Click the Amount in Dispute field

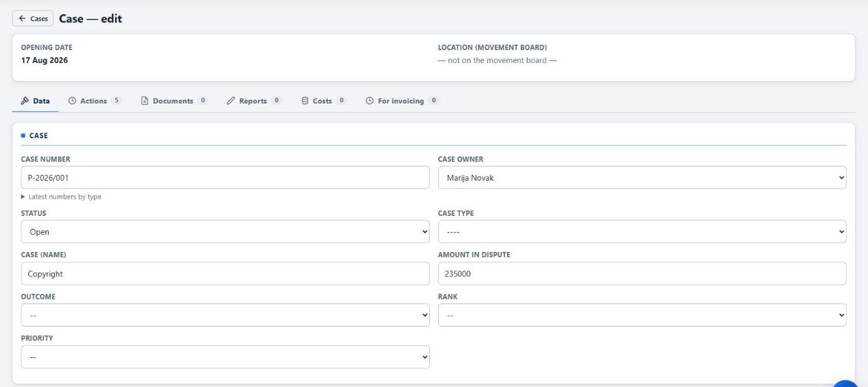click(x=642, y=273)
